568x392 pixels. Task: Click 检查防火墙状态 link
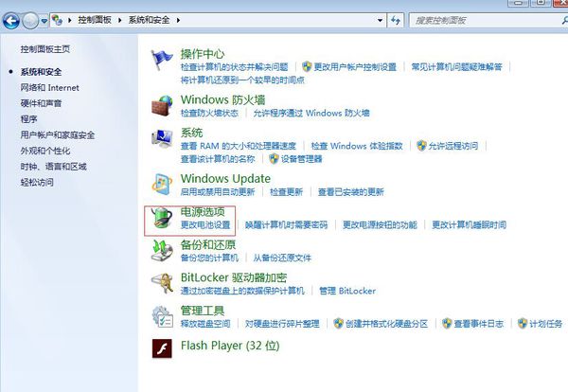click(209, 113)
